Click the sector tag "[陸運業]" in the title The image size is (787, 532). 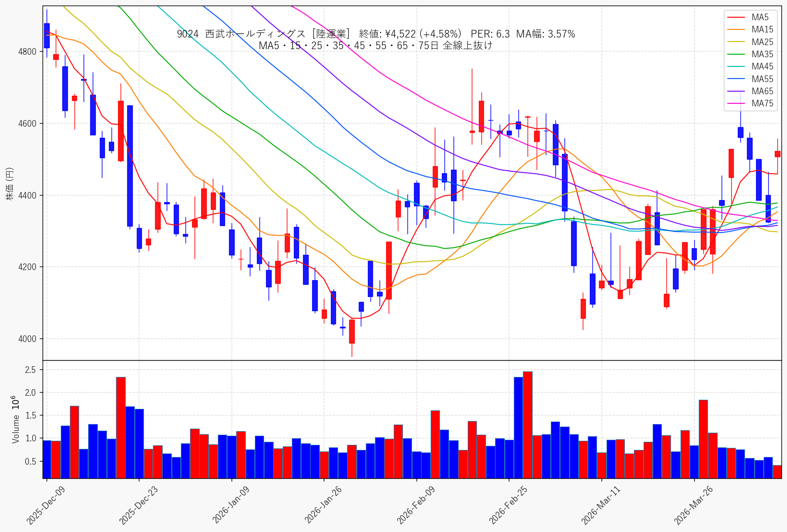(331, 34)
